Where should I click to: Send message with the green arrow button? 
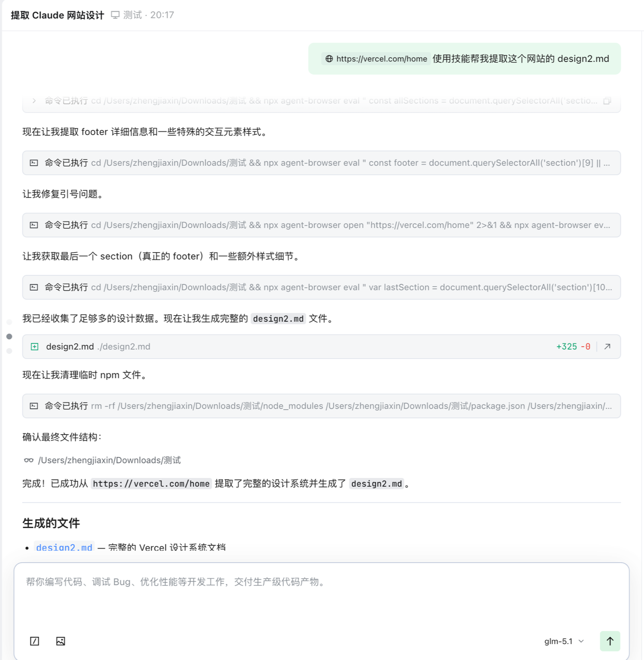pyautogui.click(x=610, y=641)
